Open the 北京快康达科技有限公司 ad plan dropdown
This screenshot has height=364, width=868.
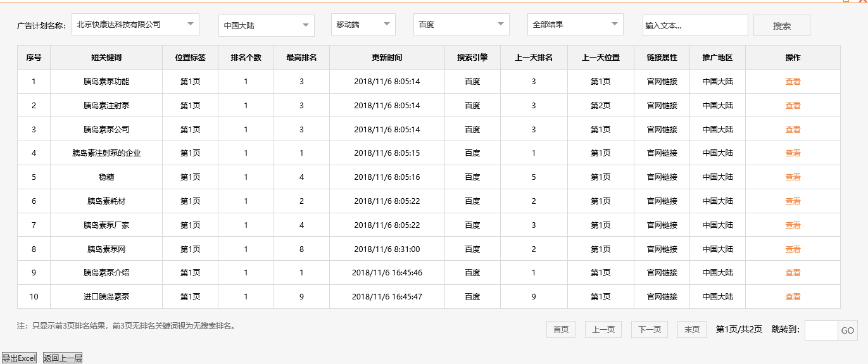pos(135,25)
